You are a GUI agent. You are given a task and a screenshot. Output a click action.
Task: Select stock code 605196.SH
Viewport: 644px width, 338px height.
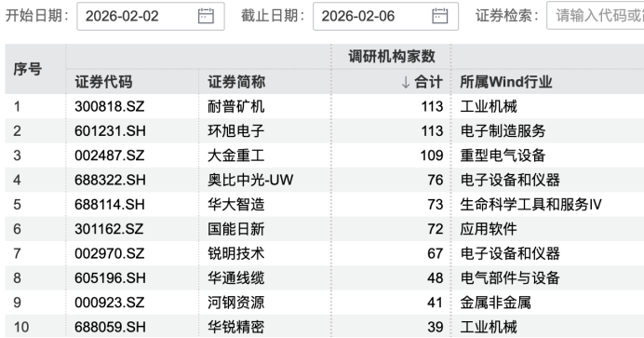point(110,278)
